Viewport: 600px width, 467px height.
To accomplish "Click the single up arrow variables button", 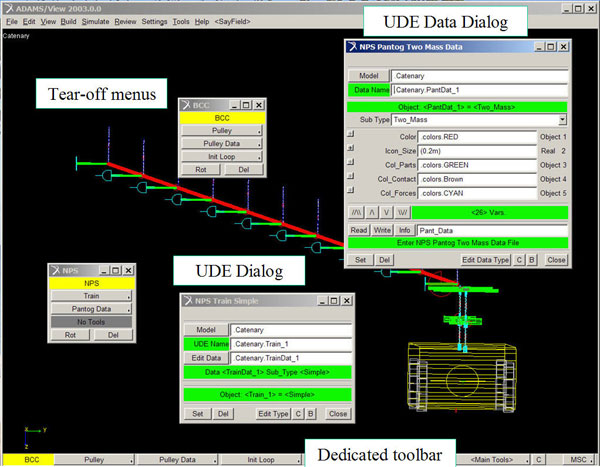I will click(372, 212).
